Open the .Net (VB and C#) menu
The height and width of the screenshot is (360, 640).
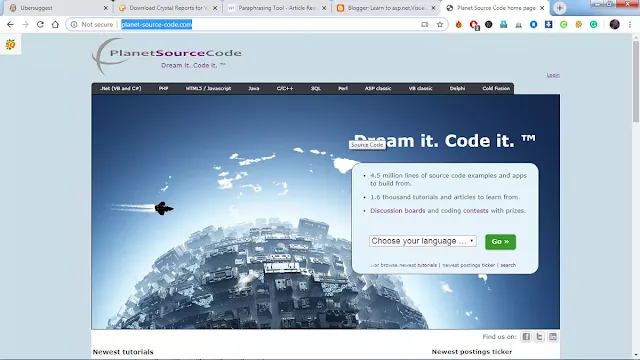(121, 88)
